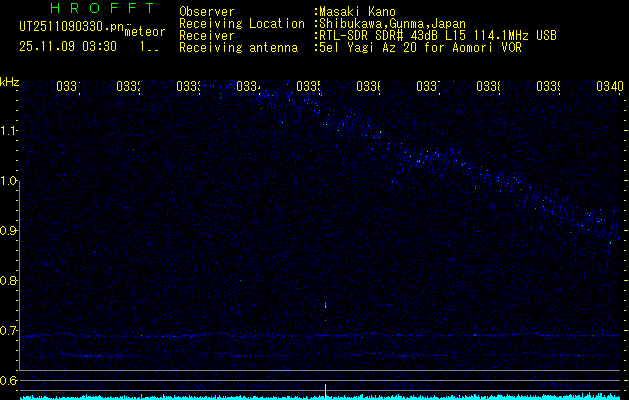Click the Shibukawa,Gunma,Japan location text
629x400 pixels.
point(394,23)
